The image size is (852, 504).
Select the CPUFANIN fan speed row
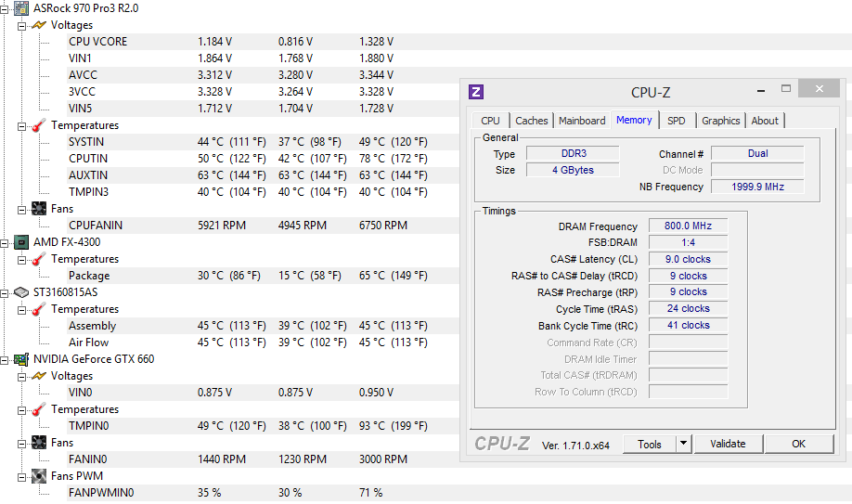263,226
